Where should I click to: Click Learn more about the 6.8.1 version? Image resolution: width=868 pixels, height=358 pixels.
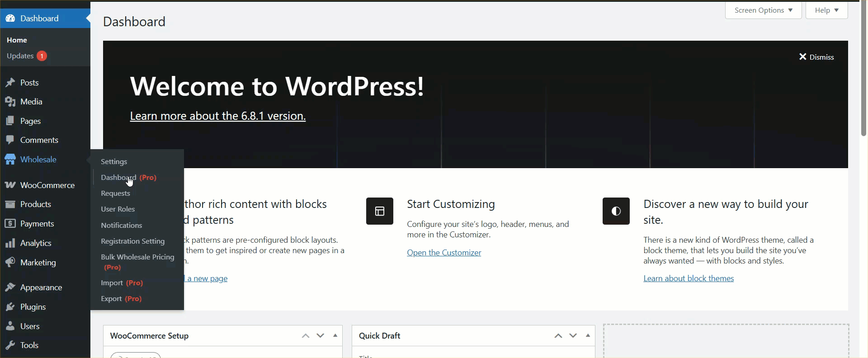pyautogui.click(x=218, y=116)
